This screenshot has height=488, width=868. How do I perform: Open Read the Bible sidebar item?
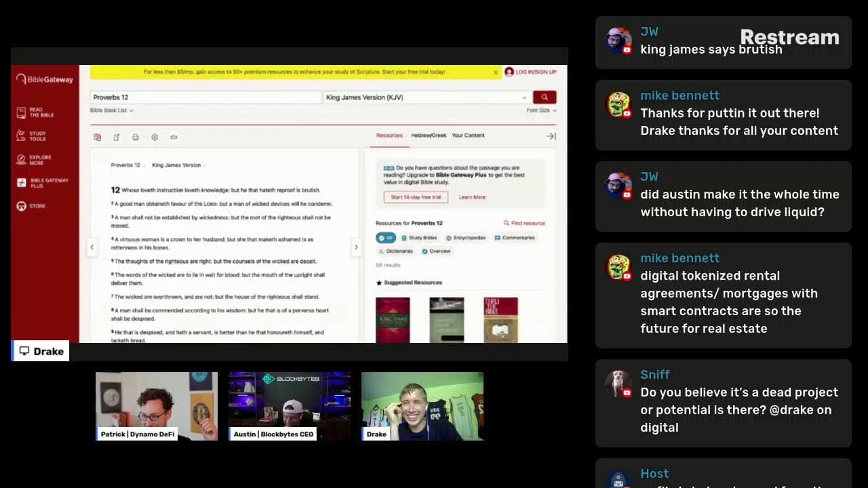pos(36,112)
